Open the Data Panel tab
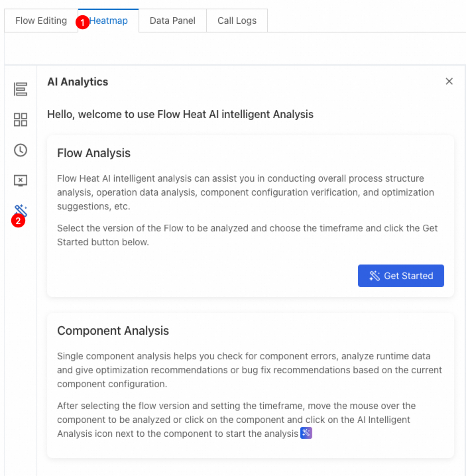This screenshot has width=466, height=476. click(x=172, y=21)
